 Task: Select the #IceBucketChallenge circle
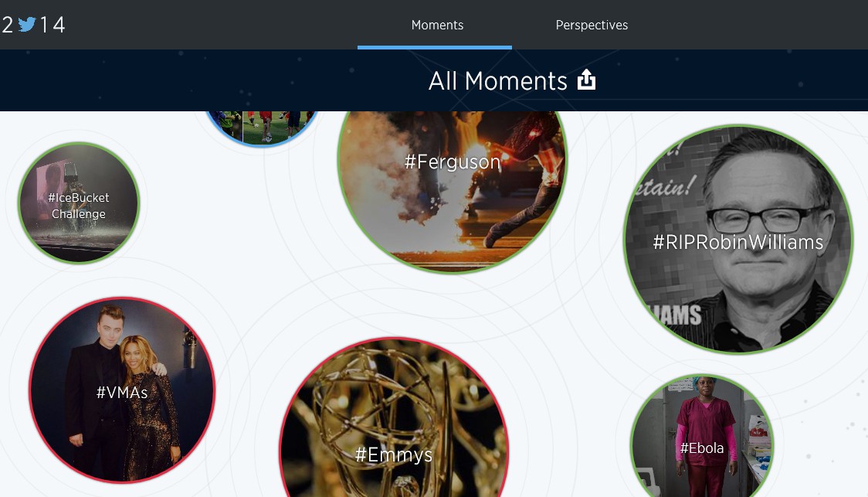79,203
